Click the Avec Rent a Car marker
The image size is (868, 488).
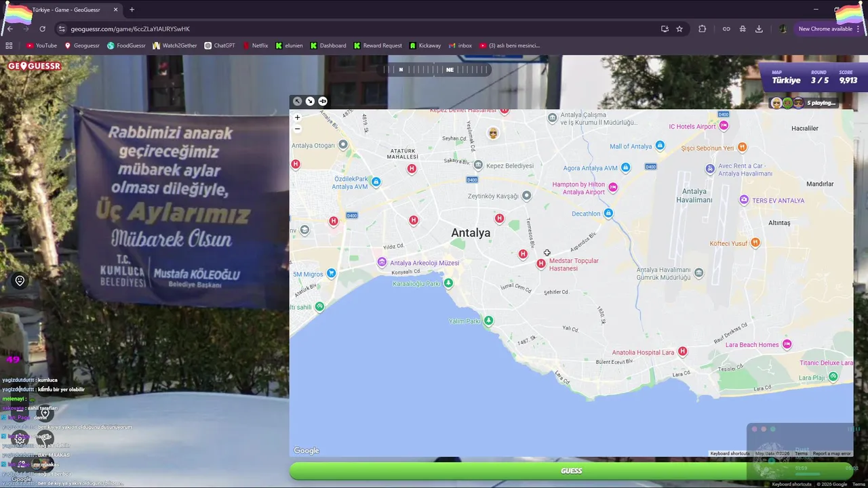(710, 168)
